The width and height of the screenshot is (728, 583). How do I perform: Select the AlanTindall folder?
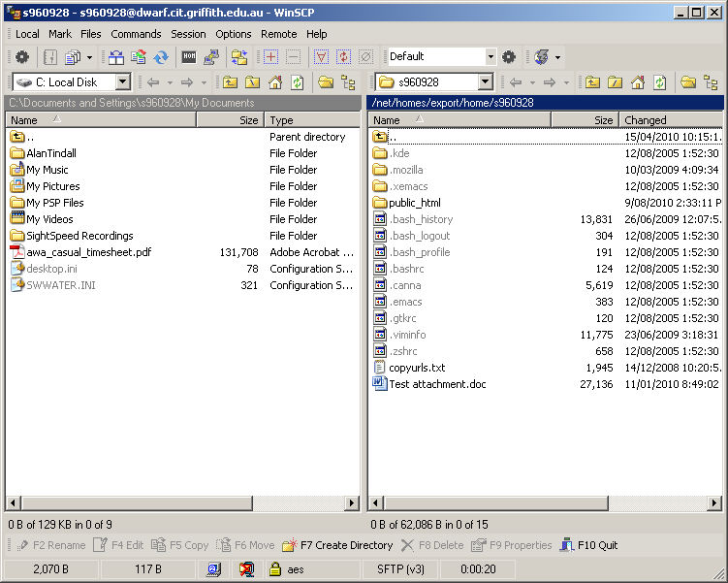pos(44,153)
